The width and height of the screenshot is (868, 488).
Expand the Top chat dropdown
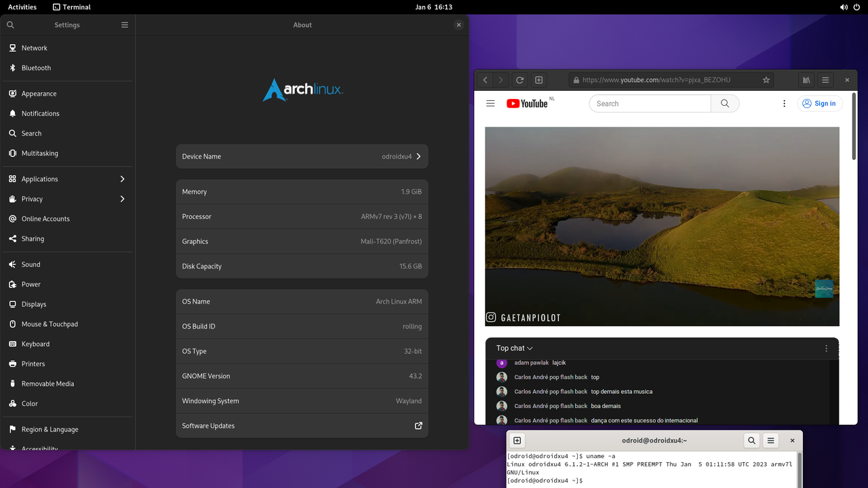[515, 348]
